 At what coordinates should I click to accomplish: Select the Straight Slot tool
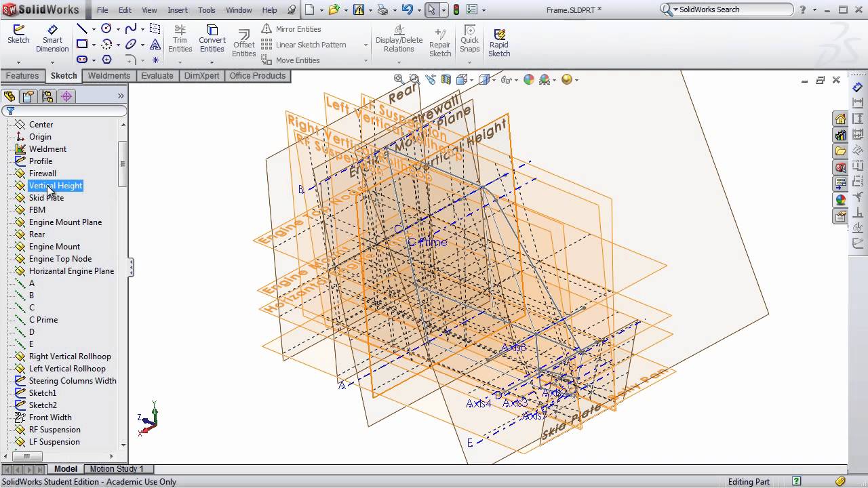[82, 60]
